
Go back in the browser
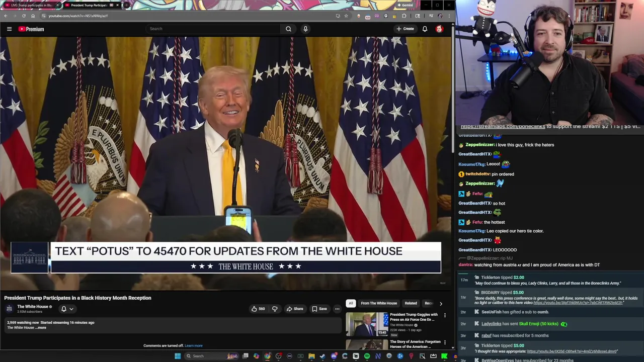(6, 16)
